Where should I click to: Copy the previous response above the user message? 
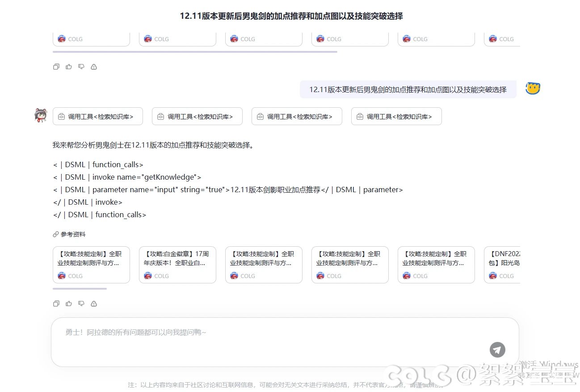pos(56,67)
